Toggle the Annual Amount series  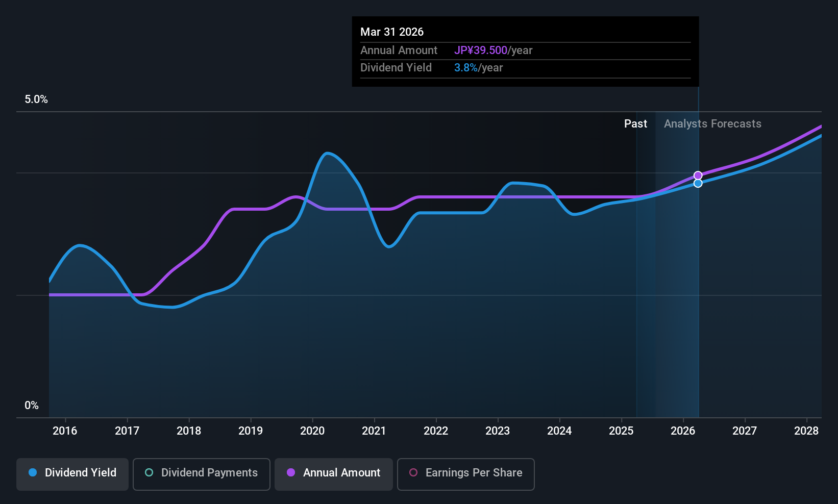click(x=334, y=474)
